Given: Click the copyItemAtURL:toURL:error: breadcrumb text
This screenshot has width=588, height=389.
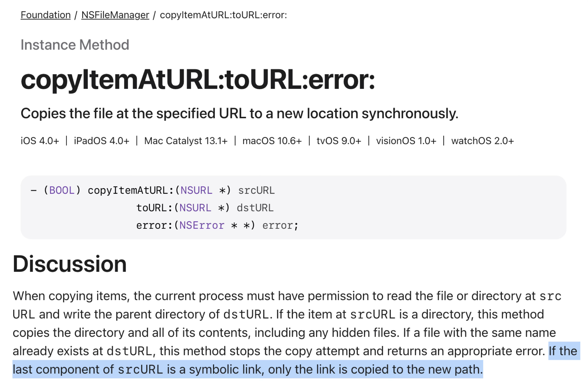Looking at the screenshot, I should point(223,15).
